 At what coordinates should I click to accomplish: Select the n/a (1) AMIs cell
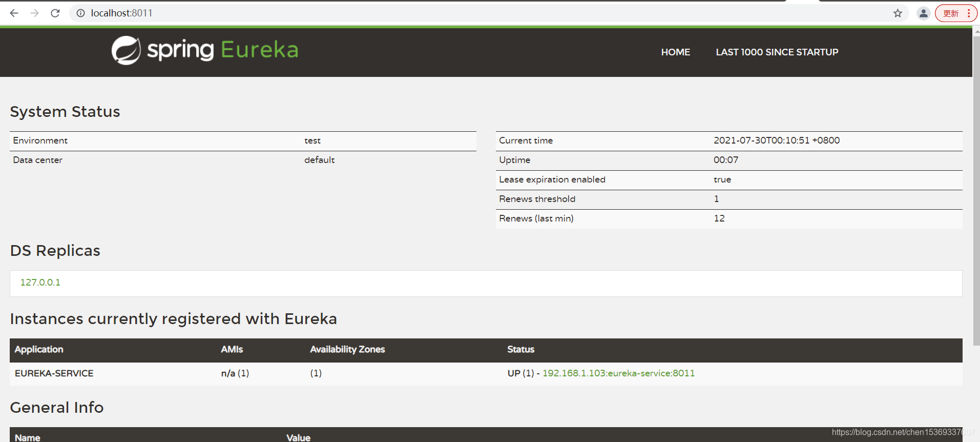pos(235,373)
